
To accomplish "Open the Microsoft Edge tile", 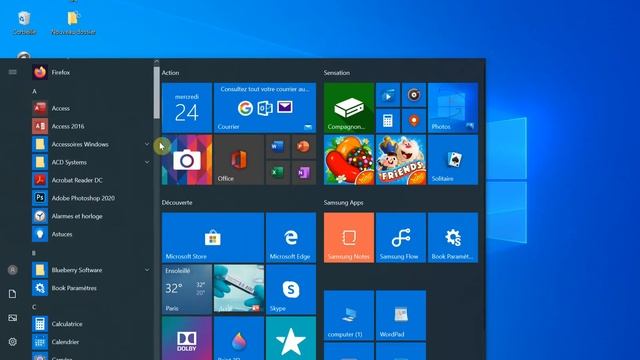I will [291, 238].
